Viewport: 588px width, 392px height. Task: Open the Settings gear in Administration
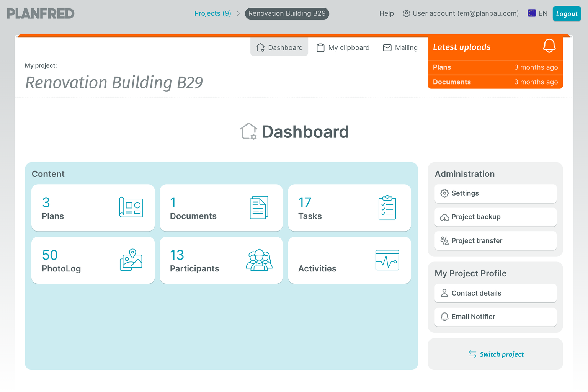(444, 193)
